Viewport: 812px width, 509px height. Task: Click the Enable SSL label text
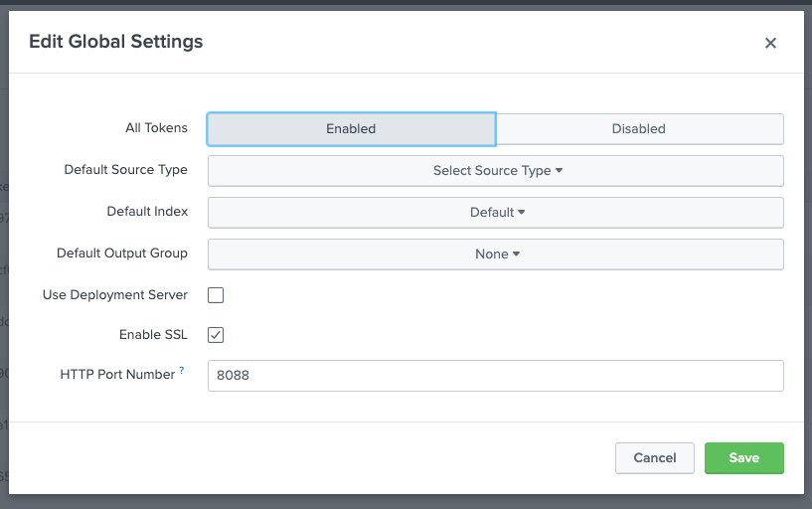153,335
